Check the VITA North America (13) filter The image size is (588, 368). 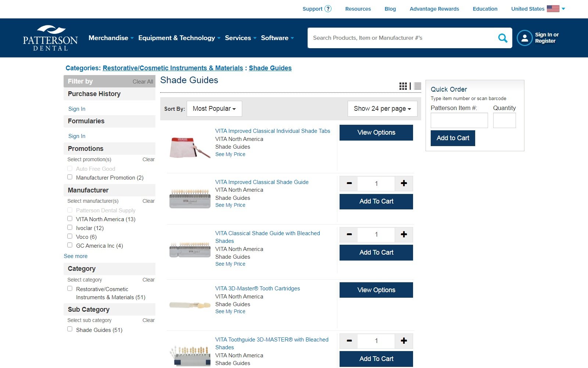(70, 219)
